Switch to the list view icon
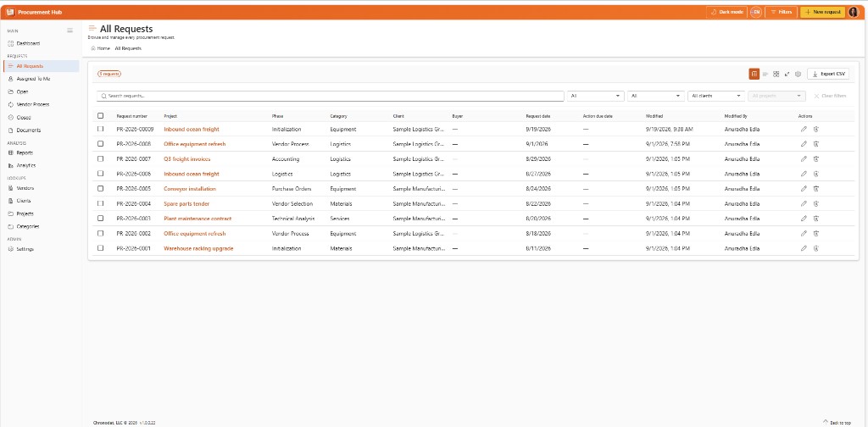This screenshot has height=427, width=868. tap(765, 74)
